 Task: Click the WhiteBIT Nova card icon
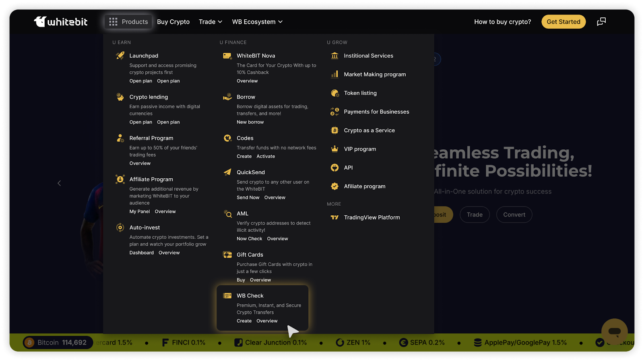pos(227,56)
